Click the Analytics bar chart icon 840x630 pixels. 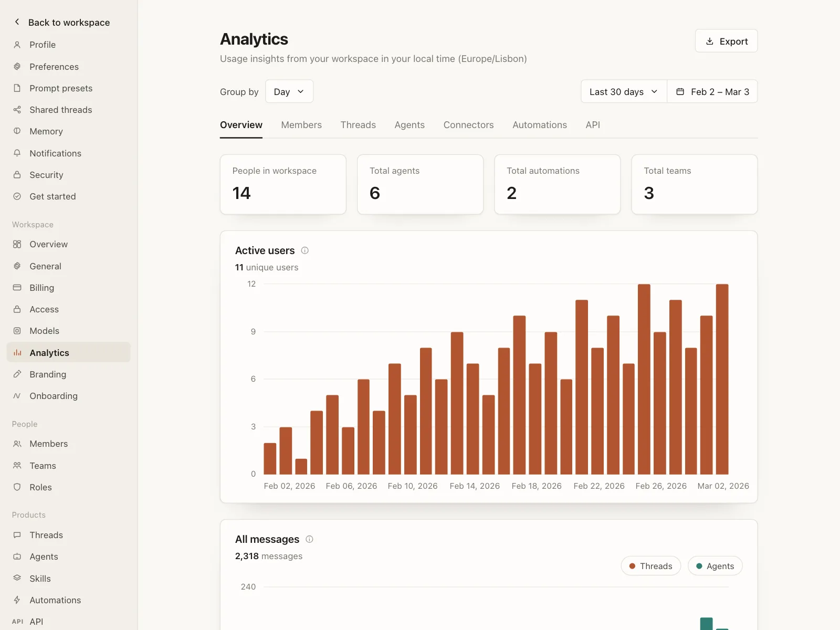coord(17,353)
